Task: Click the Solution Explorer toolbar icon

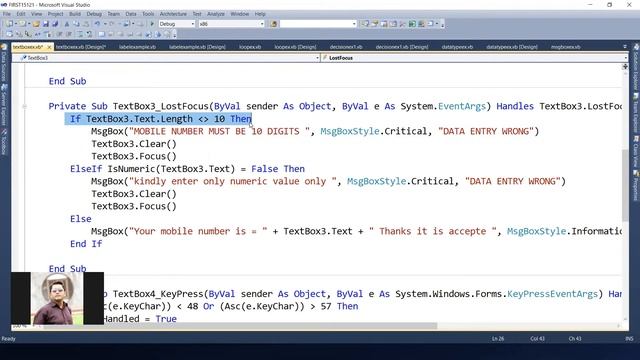Action: click(x=364, y=24)
